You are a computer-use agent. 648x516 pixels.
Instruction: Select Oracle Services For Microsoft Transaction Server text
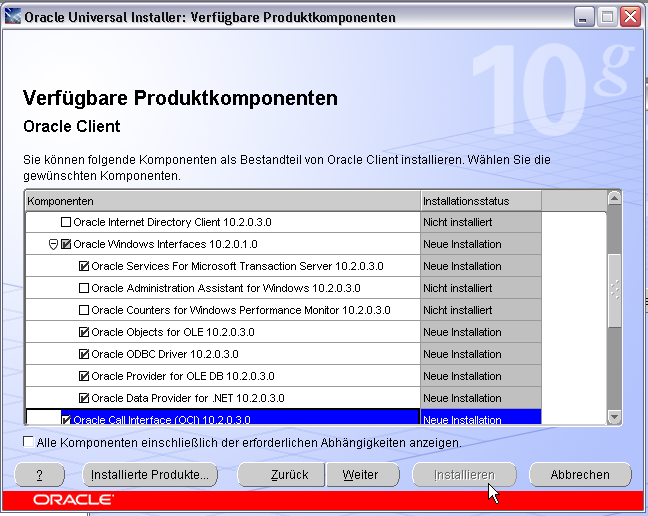(x=237, y=266)
